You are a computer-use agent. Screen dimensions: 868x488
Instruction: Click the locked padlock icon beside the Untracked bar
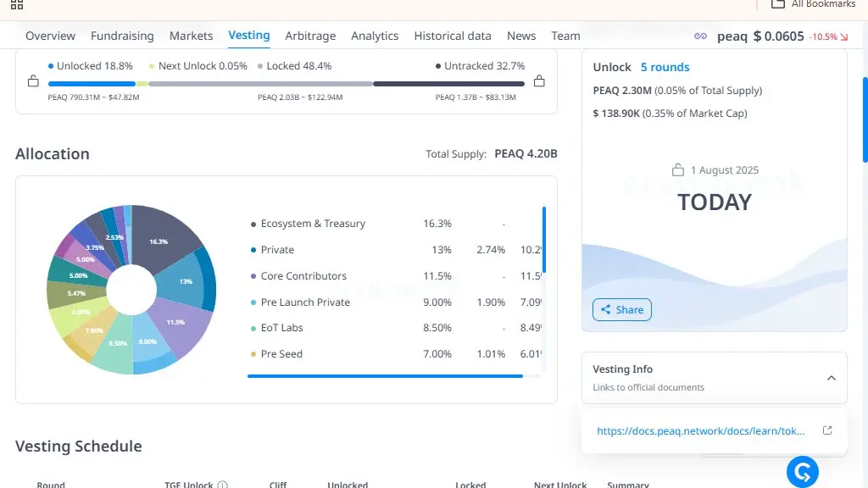tap(539, 81)
